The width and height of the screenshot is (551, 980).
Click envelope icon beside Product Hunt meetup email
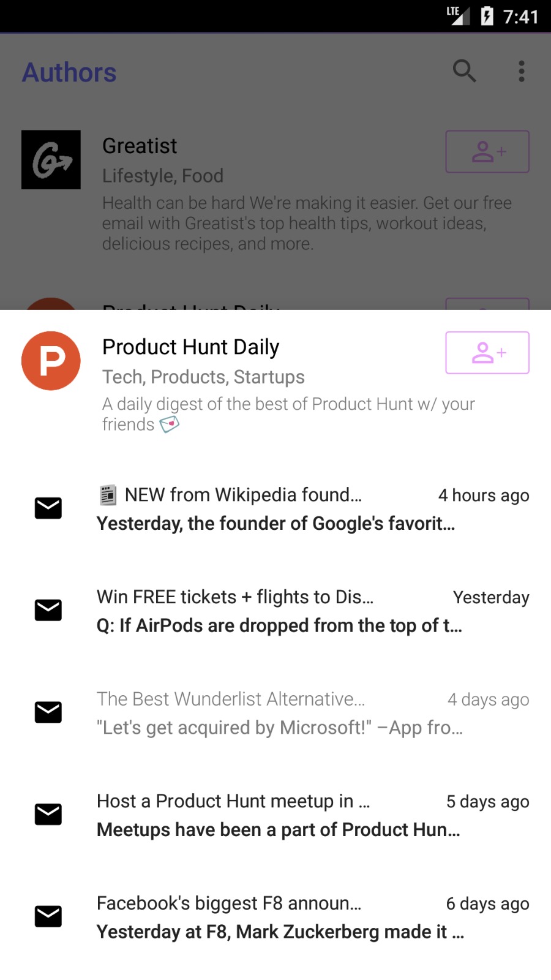(48, 814)
